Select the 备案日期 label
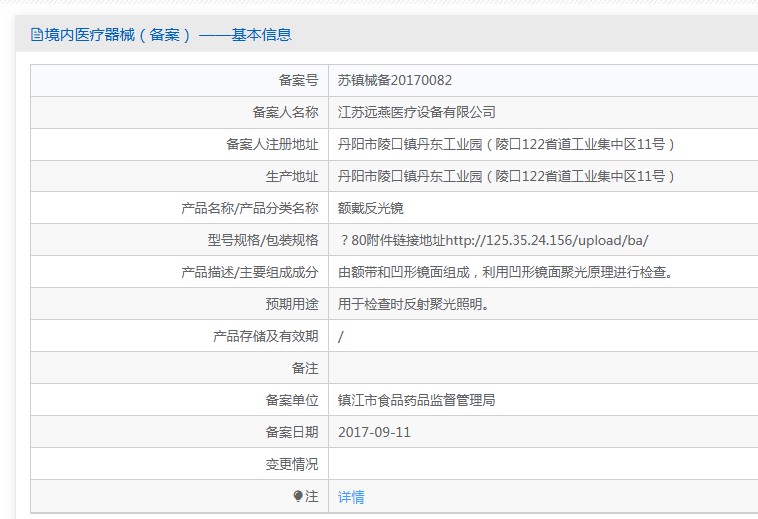This screenshot has height=519, width=758. (x=292, y=432)
